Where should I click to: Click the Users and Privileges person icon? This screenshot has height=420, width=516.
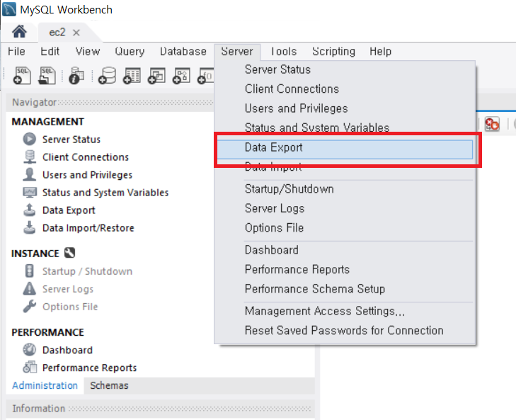pyautogui.click(x=29, y=174)
